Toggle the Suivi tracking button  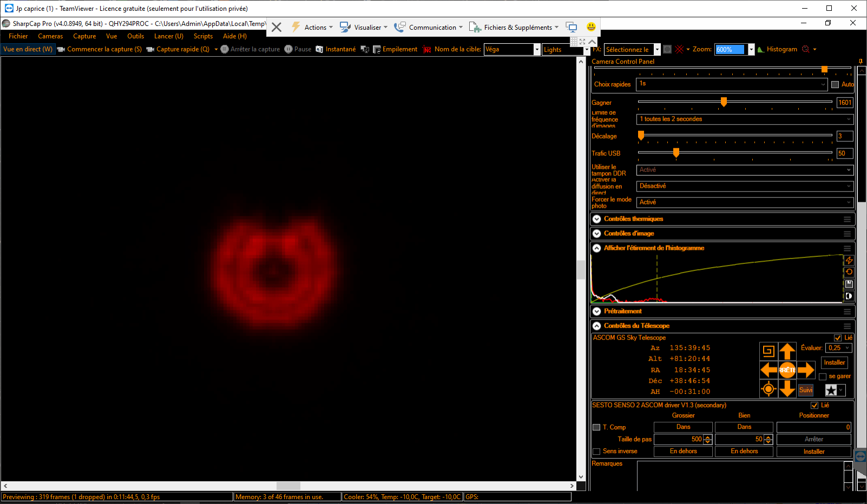806,390
